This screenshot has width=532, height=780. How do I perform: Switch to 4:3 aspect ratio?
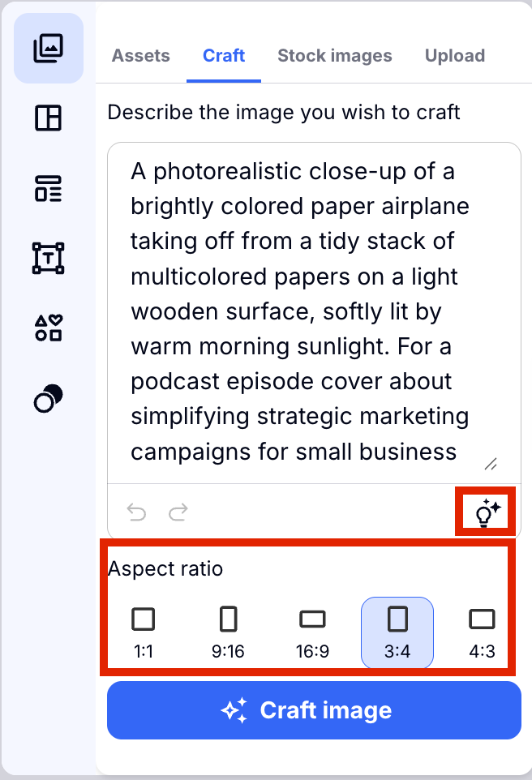pyautogui.click(x=482, y=631)
